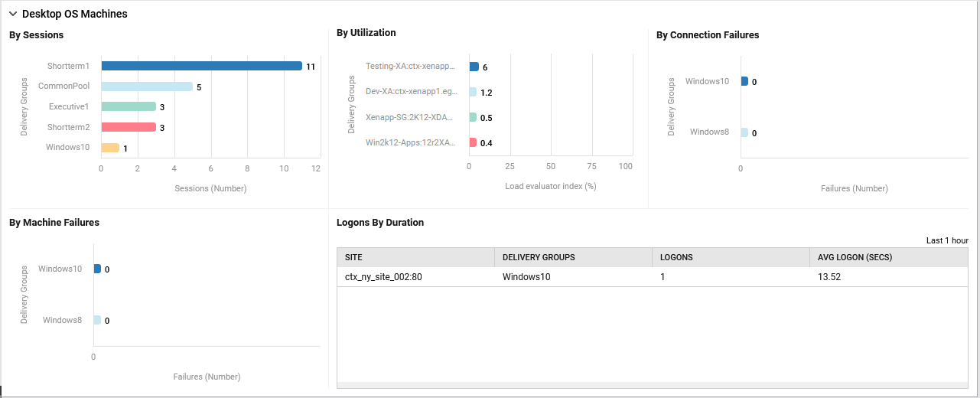Click Windows8 bar in Connection Failures chart
This screenshot has height=398, width=980.
[744, 132]
